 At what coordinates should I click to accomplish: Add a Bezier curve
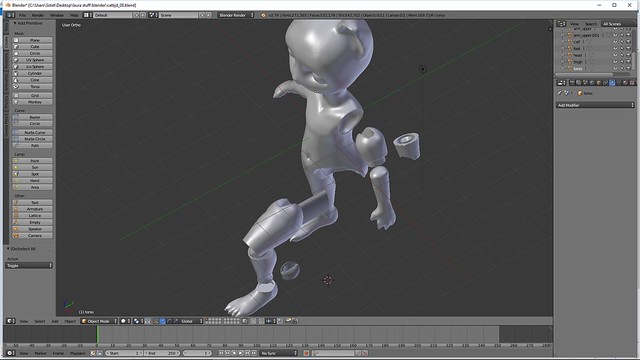point(32,117)
